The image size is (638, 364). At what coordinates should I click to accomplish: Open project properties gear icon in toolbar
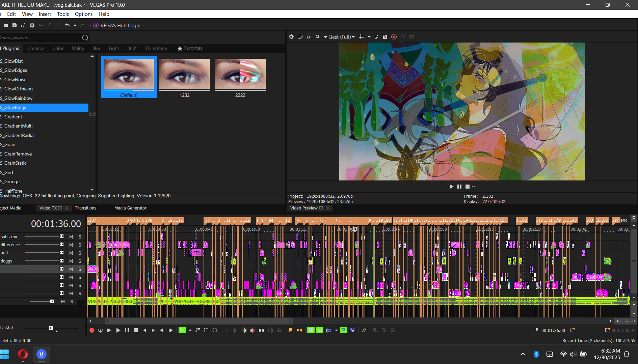(32, 25)
